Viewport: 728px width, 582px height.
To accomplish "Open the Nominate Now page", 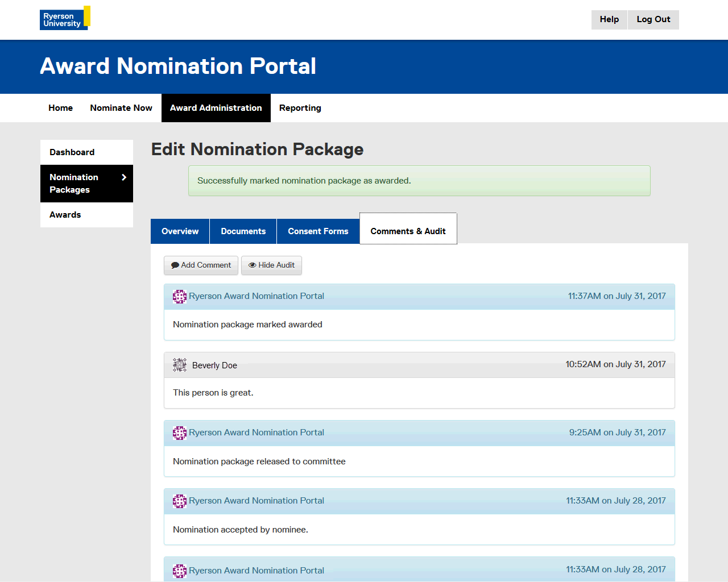I will [121, 108].
